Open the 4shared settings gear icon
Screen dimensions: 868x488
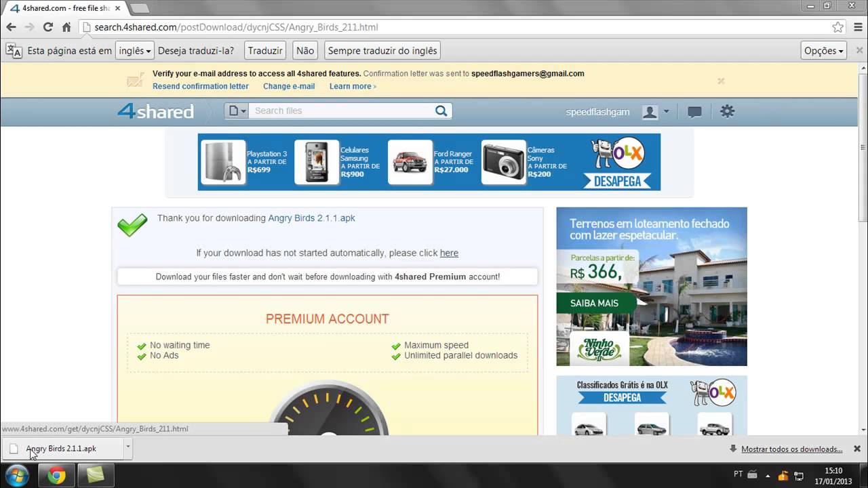pyautogui.click(x=727, y=111)
